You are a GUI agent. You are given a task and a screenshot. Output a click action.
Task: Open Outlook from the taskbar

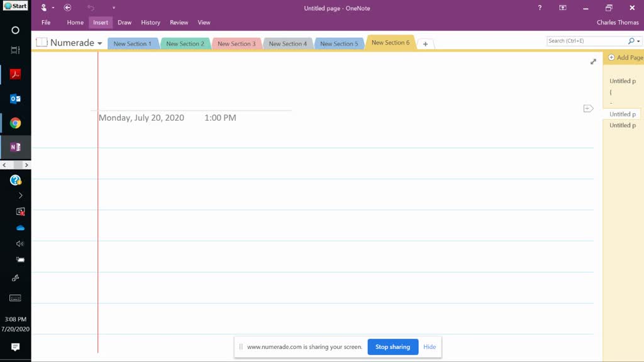click(16, 99)
